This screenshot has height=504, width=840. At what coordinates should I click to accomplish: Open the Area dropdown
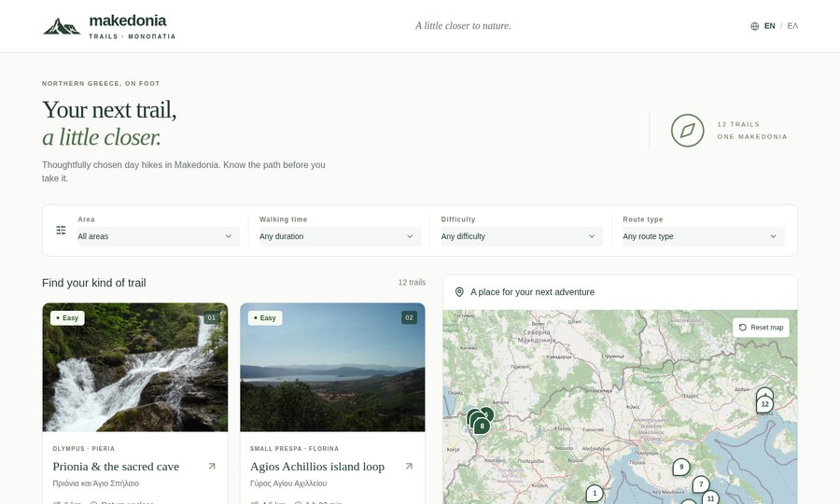158,236
